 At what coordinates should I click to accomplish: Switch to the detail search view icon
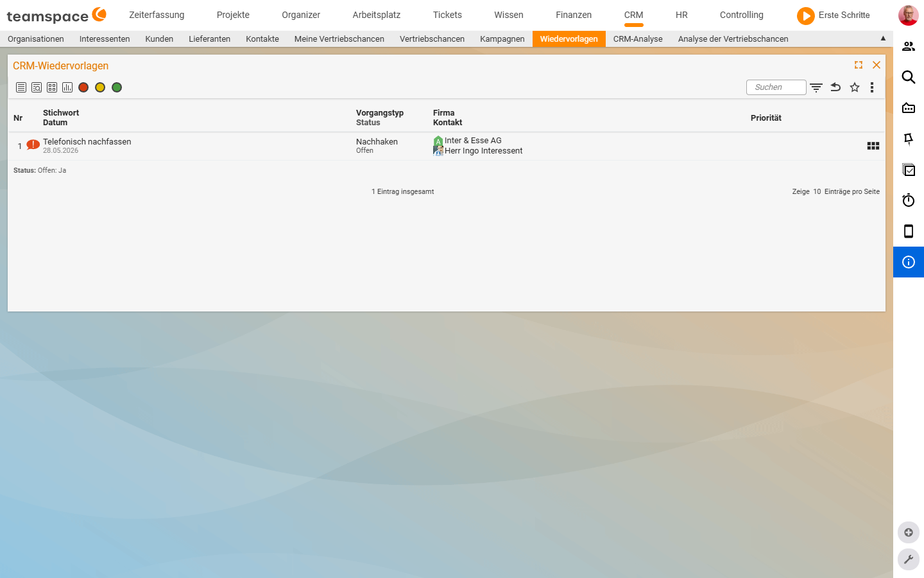pyautogui.click(x=37, y=87)
